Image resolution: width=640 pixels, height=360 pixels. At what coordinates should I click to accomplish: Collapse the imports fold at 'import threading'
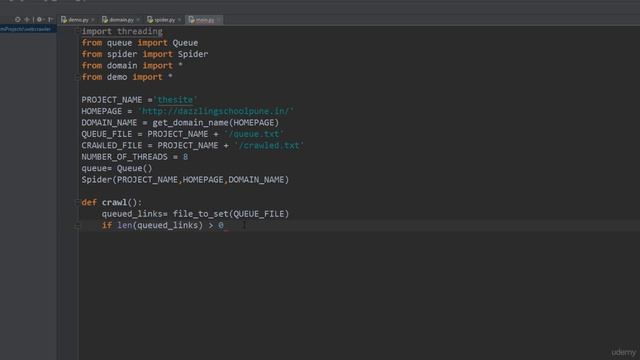77,31
